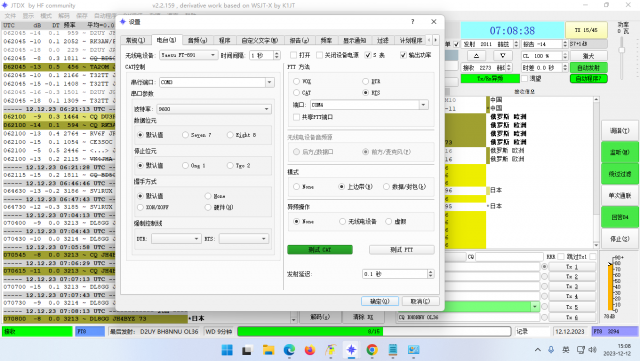Click 自动发射 button in main window

click(589, 67)
